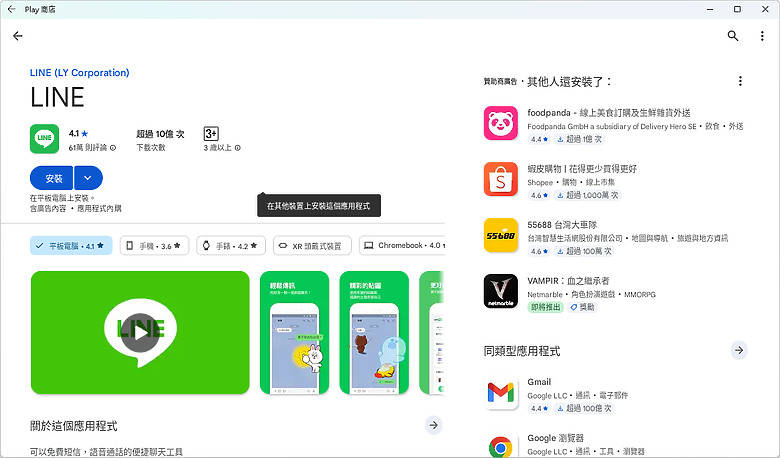Click the title bar back arrow
This screenshot has height=458, width=780.
pyautogui.click(x=11, y=9)
